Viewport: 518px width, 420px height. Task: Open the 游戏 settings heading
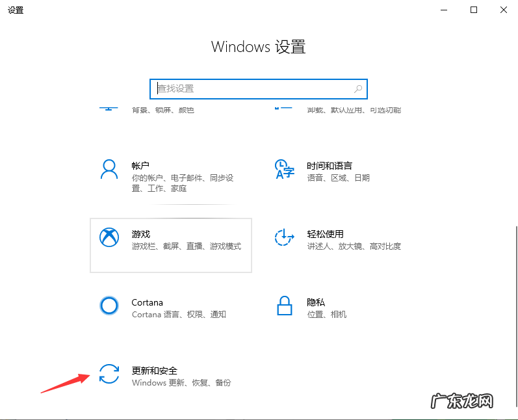[141, 233]
